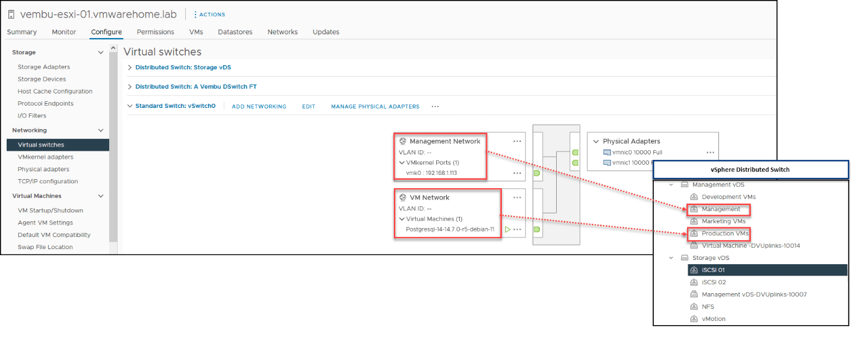Screen dimensions: 868x342
Task: Click the Storage vDS switch icon
Action: coord(685,258)
